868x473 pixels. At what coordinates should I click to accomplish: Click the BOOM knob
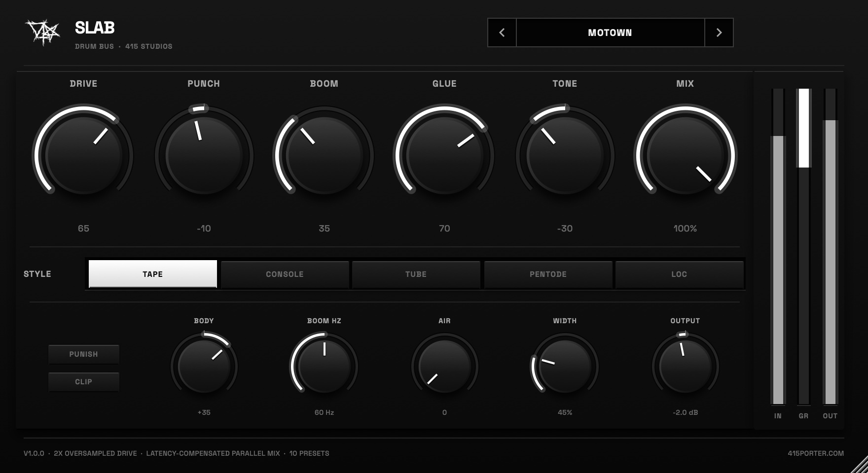(x=324, y=156)
